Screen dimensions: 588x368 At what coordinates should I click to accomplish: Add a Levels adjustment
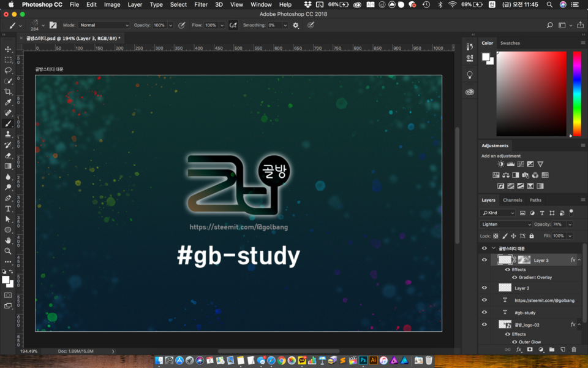coord(511,164)
